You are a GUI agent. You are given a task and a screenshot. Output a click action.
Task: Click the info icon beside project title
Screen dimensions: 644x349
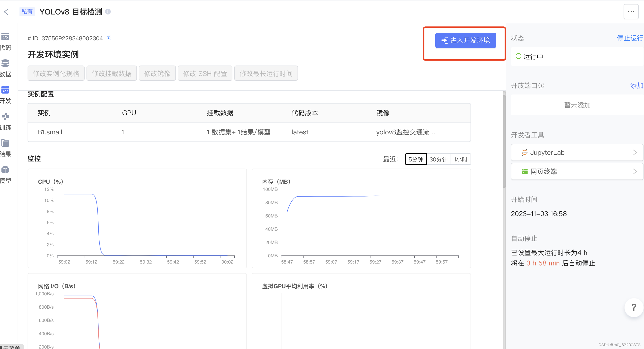point(108,12)
